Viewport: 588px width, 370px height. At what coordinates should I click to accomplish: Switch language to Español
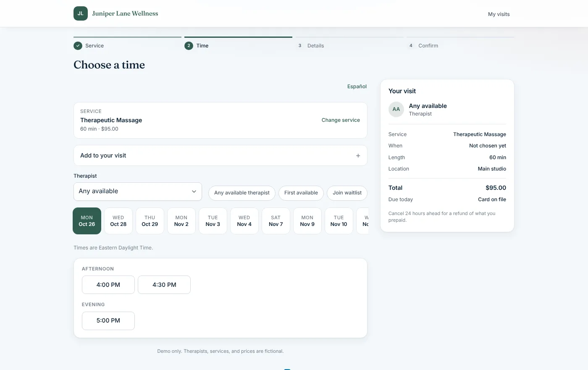pyautogui.click(x=357, y=87)
